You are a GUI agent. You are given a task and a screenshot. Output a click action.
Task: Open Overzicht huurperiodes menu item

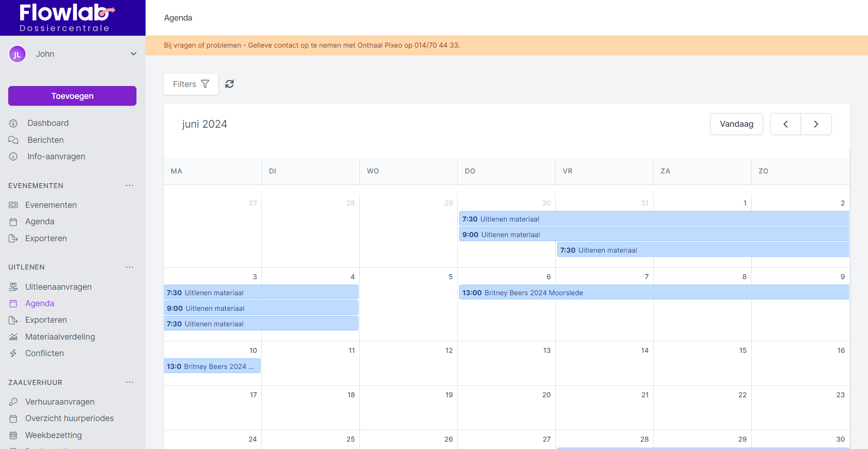click(69, 418)
